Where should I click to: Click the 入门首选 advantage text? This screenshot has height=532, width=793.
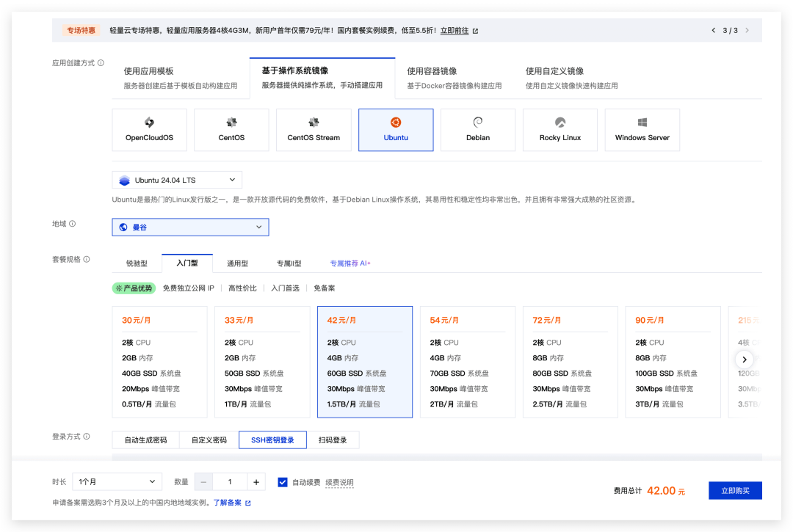(285, 288)
